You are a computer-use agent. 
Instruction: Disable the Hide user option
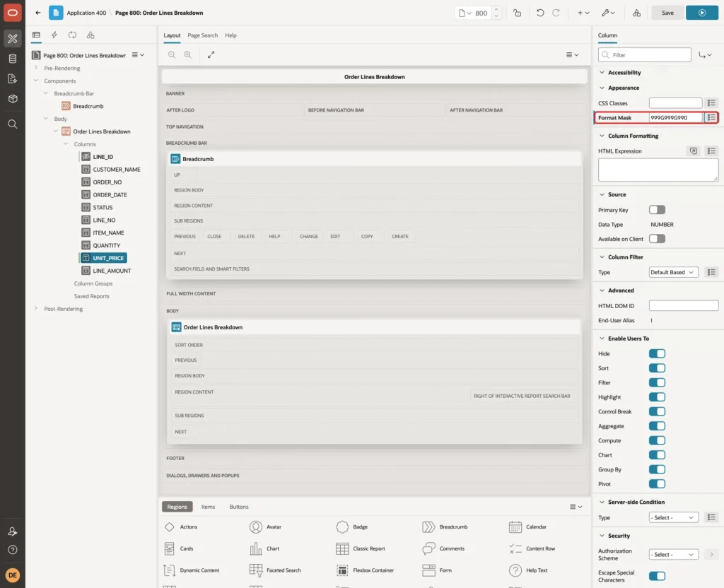(657, 353)
